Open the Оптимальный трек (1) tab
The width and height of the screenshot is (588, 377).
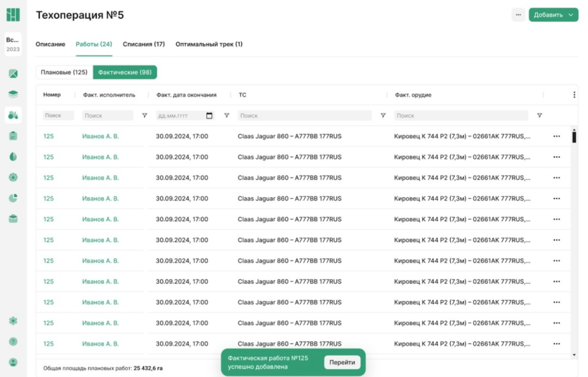click(x=209, y=44)
